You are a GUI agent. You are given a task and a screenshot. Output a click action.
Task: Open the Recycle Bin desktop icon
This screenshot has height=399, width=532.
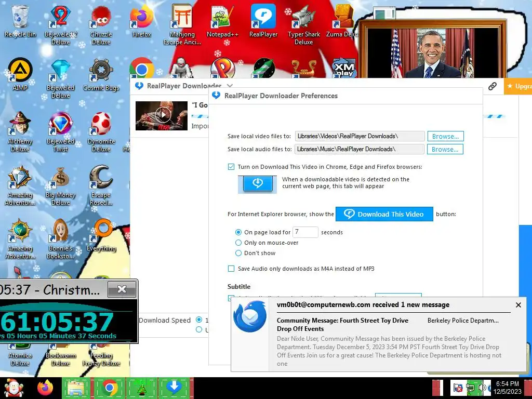coord(20,20)
